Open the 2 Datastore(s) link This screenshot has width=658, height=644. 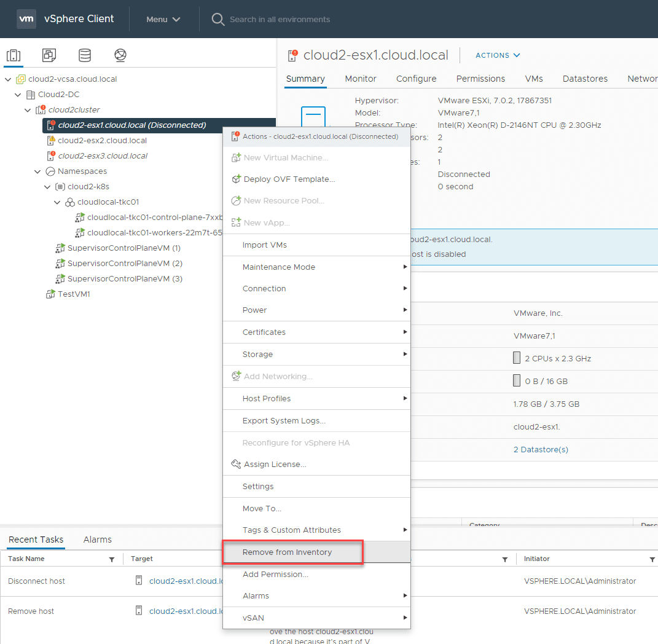tap(541, 450)
